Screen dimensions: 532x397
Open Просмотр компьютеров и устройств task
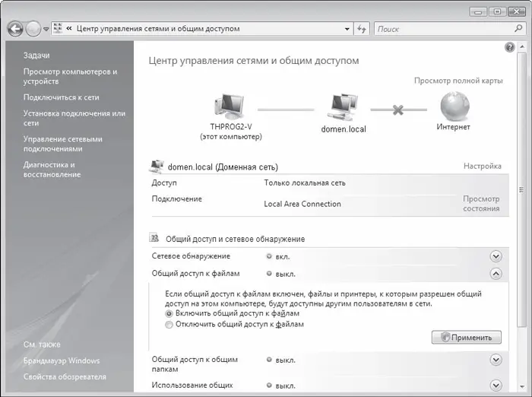70,76
